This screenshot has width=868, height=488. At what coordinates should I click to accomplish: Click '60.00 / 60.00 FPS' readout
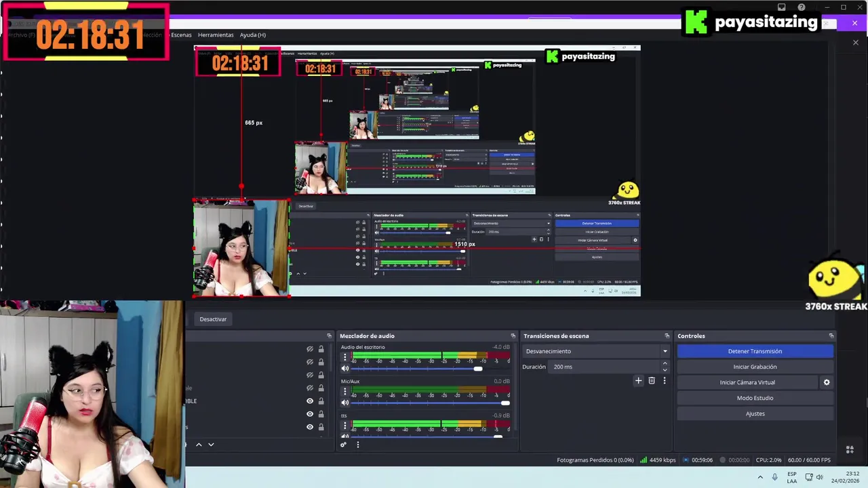point(809,460)
